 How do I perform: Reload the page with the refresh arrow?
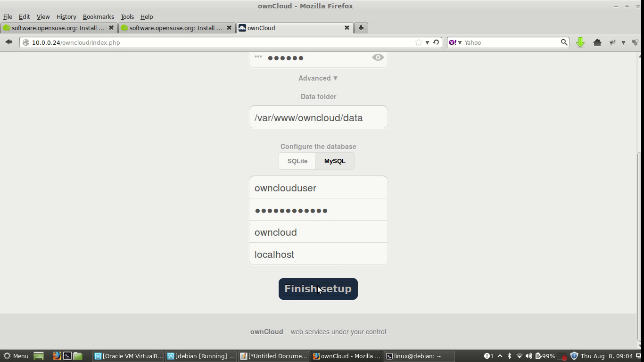(x=436, y=42)
